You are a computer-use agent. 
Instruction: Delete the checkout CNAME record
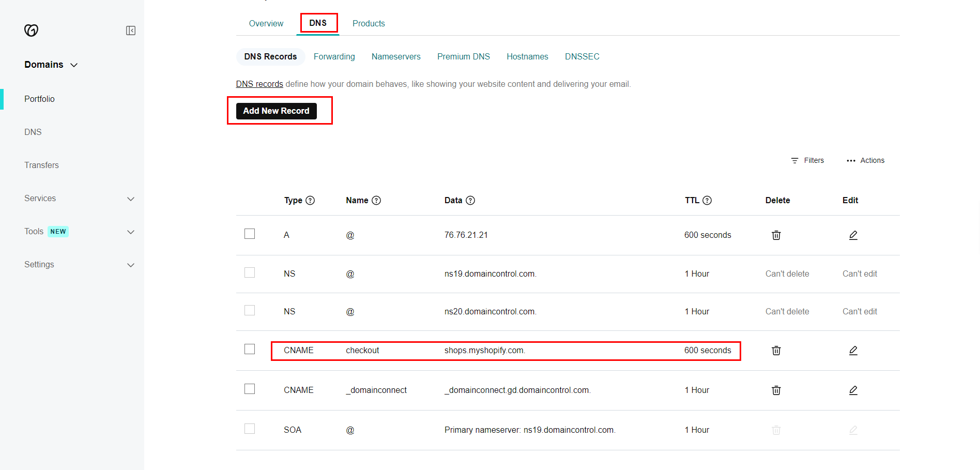coord(776,351)
